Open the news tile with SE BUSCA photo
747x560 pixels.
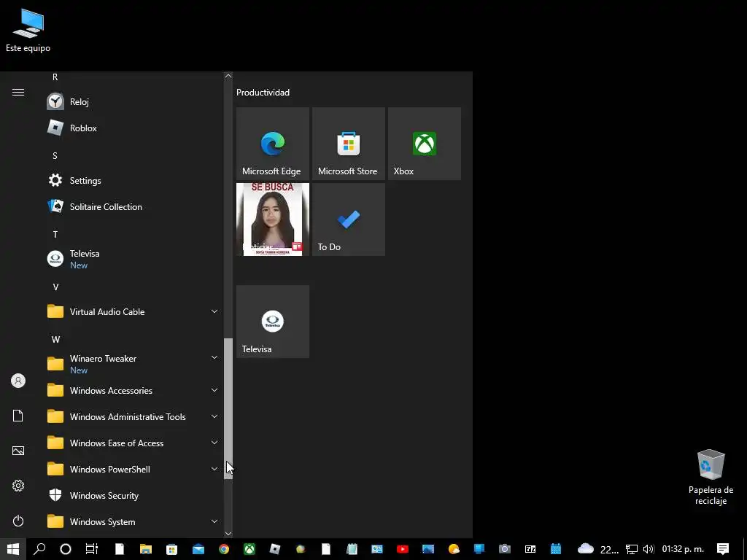[x=273, y=219]
